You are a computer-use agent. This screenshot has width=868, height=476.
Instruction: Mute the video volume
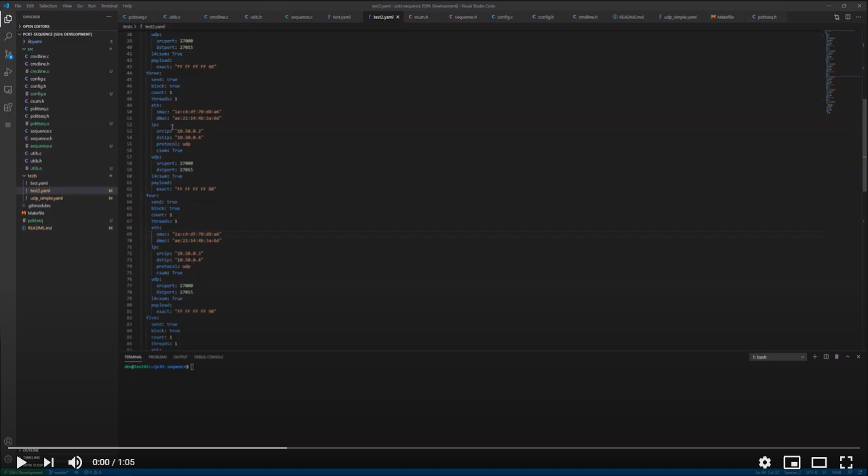pyautogui.click(x=75, y=462)
